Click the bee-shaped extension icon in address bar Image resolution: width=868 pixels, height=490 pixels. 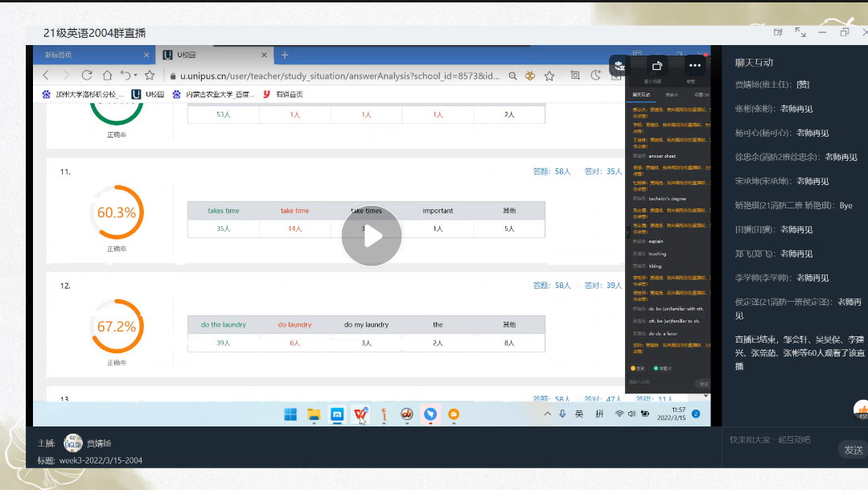click(x=530, y=76)
